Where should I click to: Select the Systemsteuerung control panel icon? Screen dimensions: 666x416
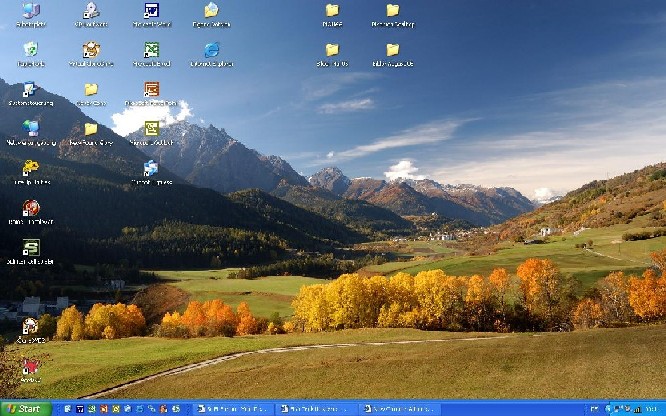point(30,90)
